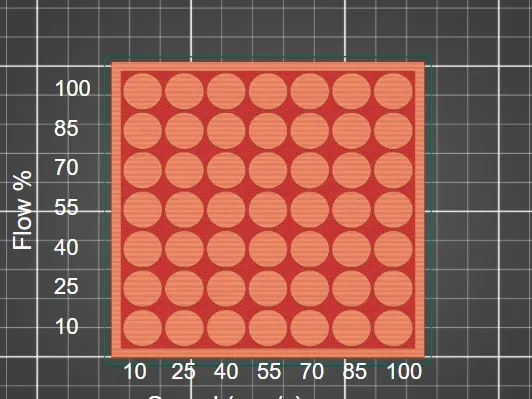Choose the circle at flow 85, speed 85
The height and width of the screenshot is (399, 532).
[352, 131]
